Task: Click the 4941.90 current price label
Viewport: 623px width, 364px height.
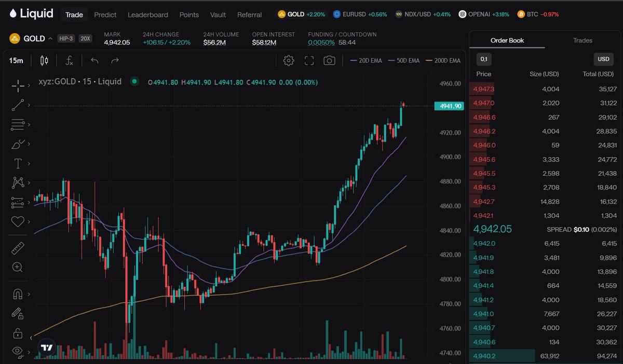Action: (x=449, y=106)
